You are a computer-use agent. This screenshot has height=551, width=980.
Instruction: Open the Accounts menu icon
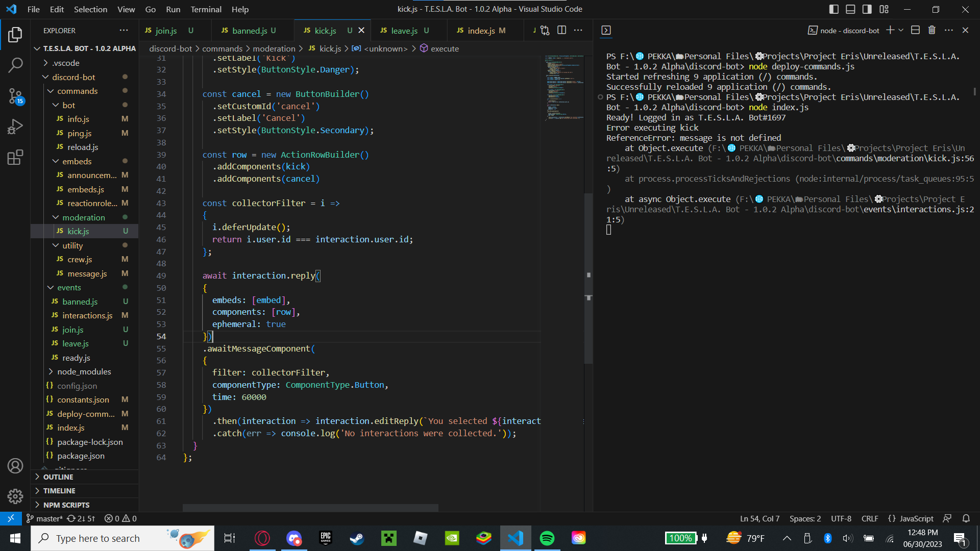click(x=15, y=466)
